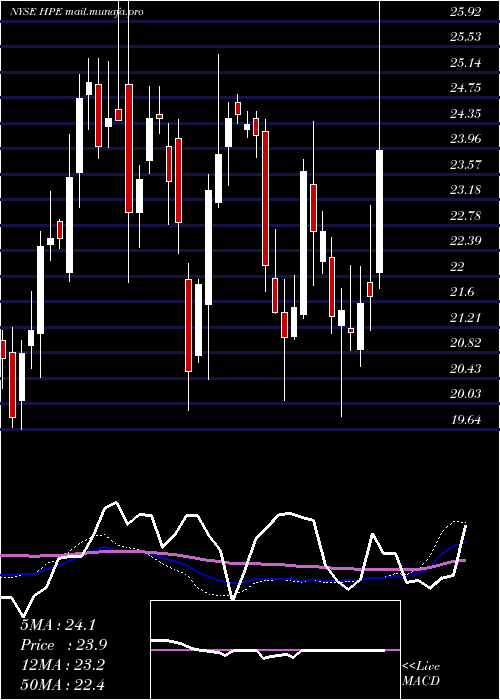Click the 20.43 price axis label

click(x=466, y=369)
